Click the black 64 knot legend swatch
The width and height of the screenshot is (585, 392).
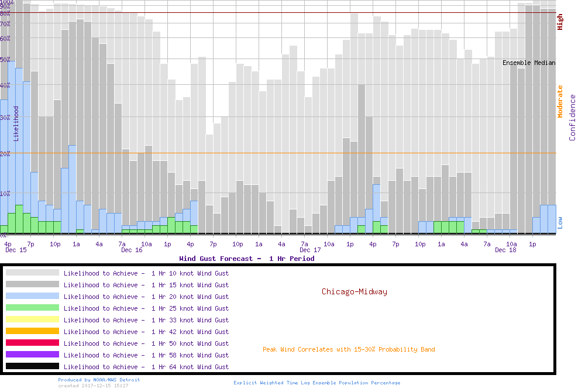click(x=32, y=366)
